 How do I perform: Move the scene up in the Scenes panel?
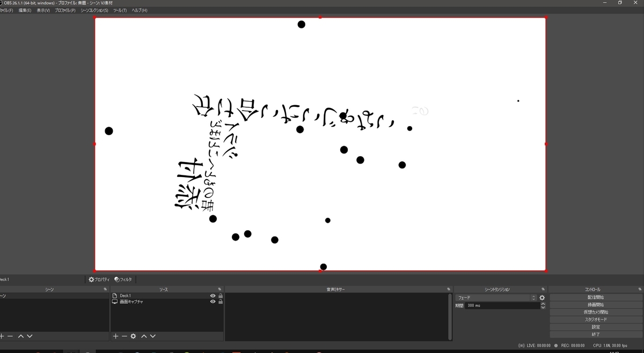tap(20, 336)
